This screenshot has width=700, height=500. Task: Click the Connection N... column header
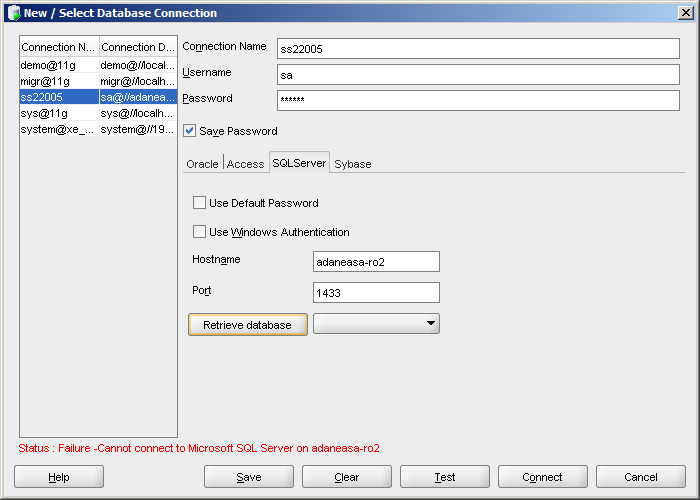click(59, 47)
